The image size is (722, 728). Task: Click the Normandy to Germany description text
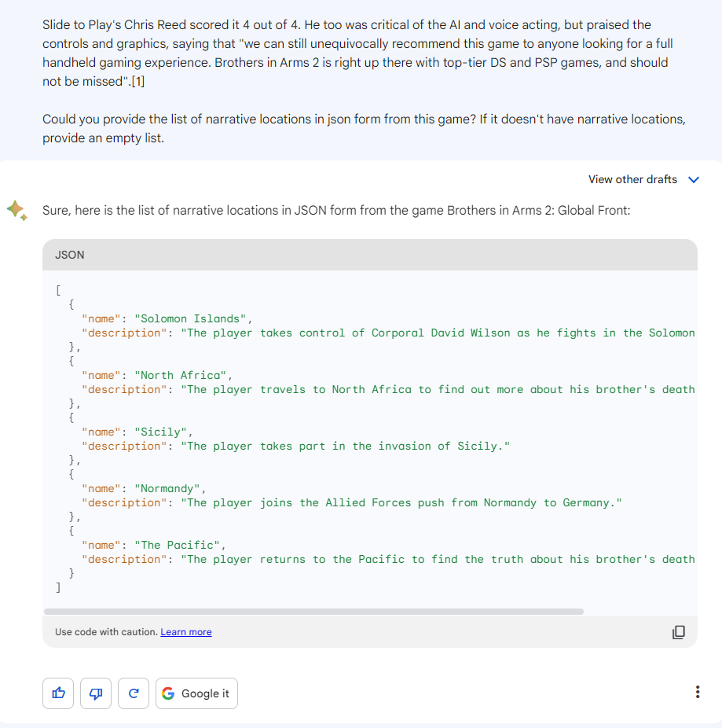point(401,503)
